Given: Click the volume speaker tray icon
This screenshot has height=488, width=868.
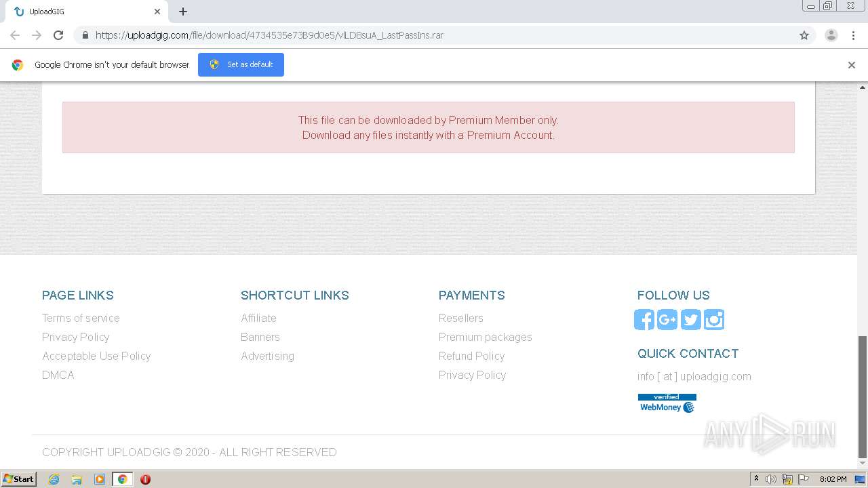Looking at the screenshot, I should pyautogui.click(x=771, y=479).
